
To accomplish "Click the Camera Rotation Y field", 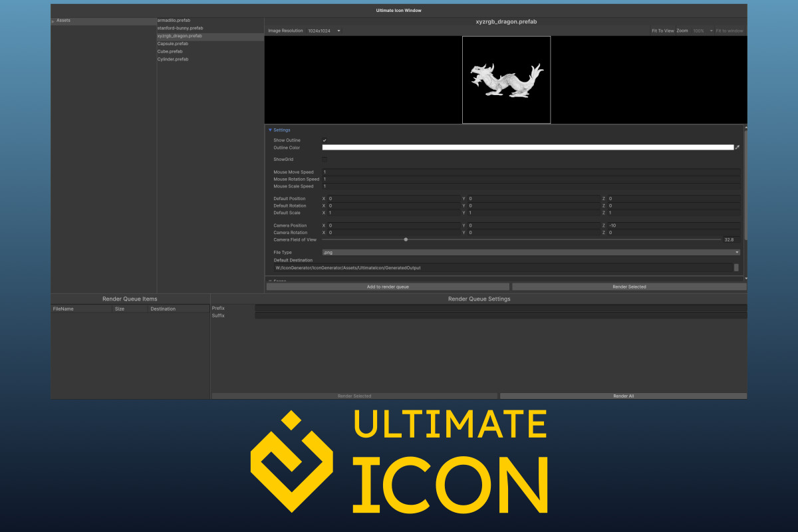I will click(x=534, y=233).
